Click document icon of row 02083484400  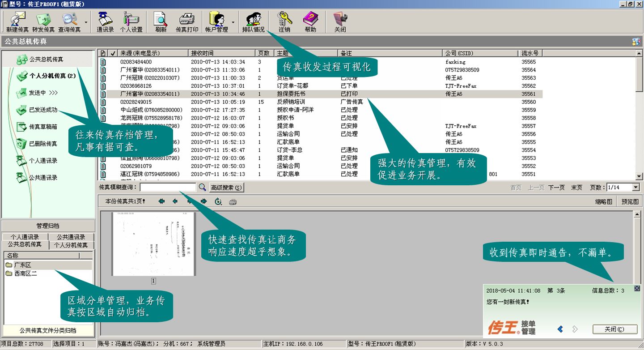103,62
